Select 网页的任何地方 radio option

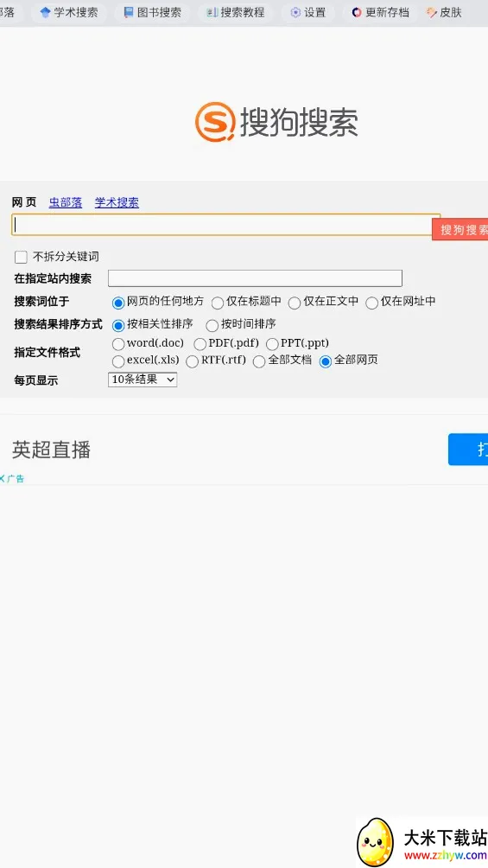[x=117, y=303]
